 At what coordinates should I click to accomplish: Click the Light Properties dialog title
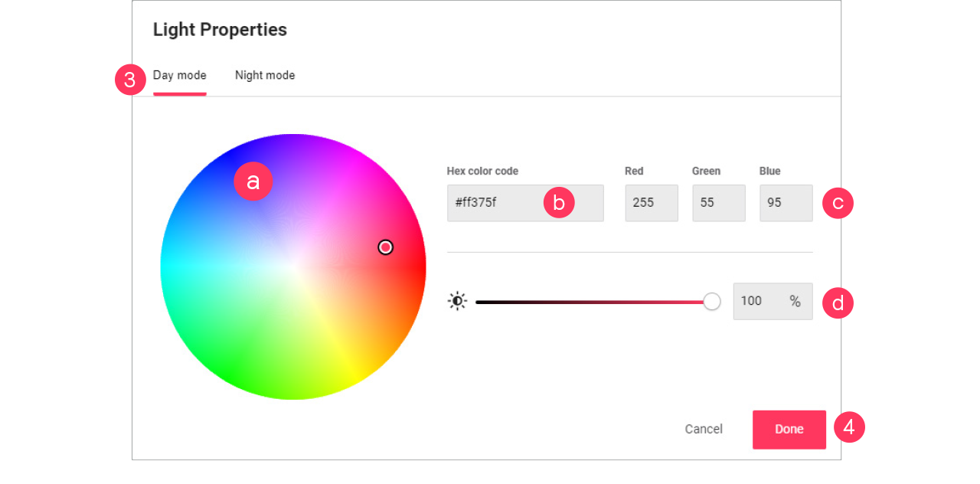tap(220, 29)
